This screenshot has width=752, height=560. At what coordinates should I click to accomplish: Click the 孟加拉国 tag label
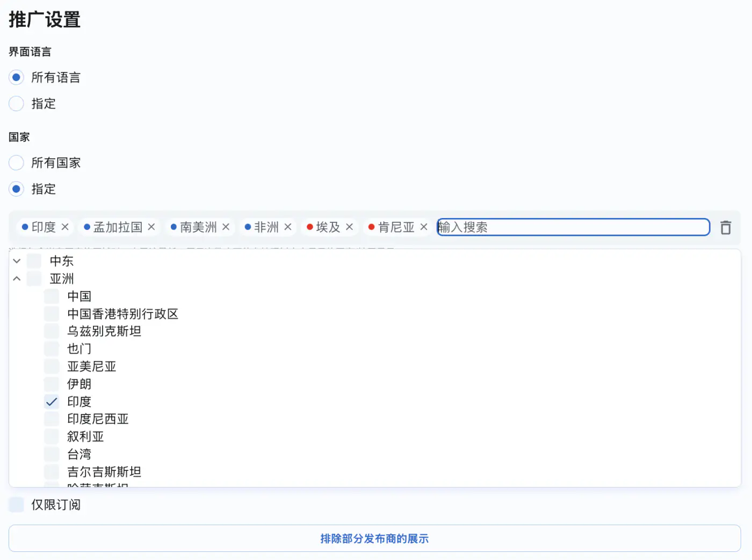tap(118, 227)
